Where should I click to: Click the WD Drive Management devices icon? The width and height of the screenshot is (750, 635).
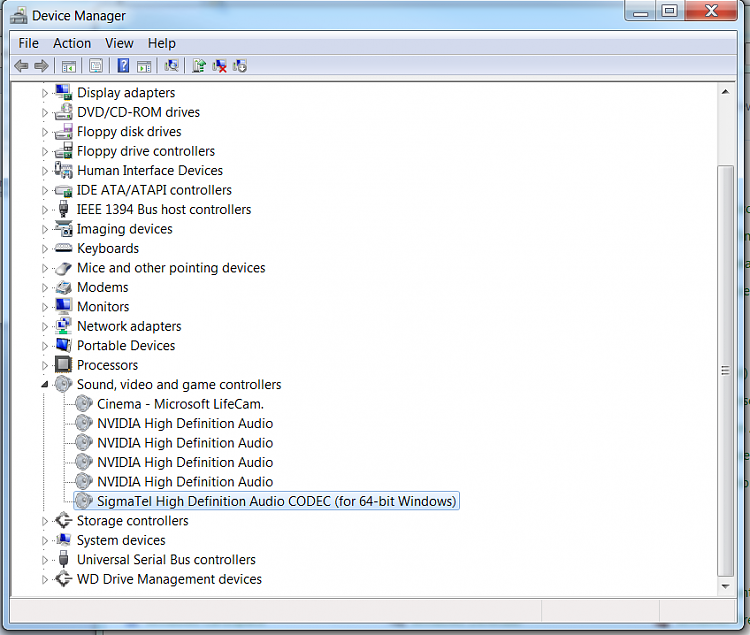pos(63,579)
